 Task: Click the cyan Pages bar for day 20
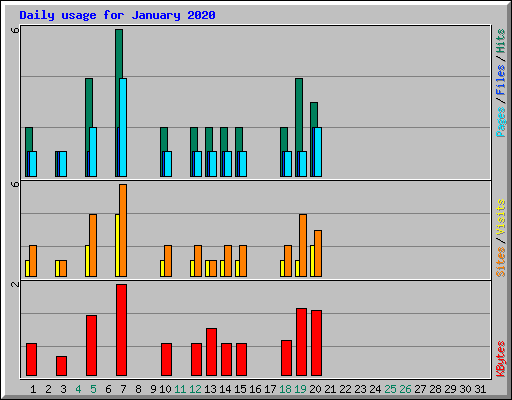pyautogui.click(x=318, y=152)
